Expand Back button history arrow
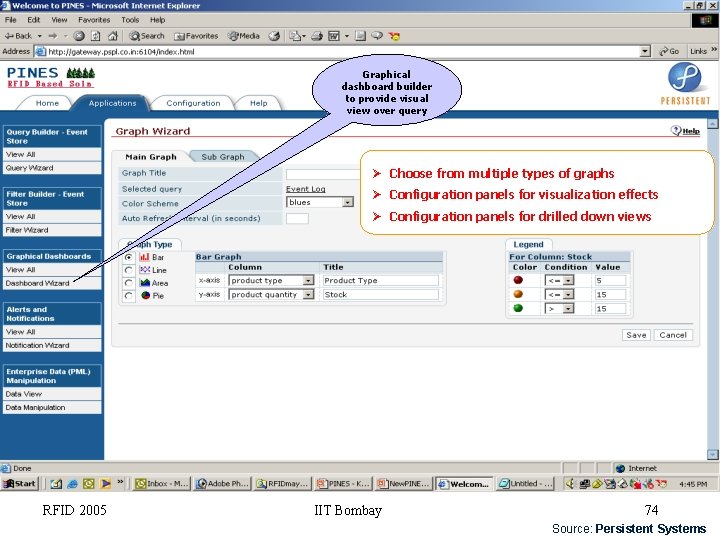The image size is (720, 540). point(40,36)
